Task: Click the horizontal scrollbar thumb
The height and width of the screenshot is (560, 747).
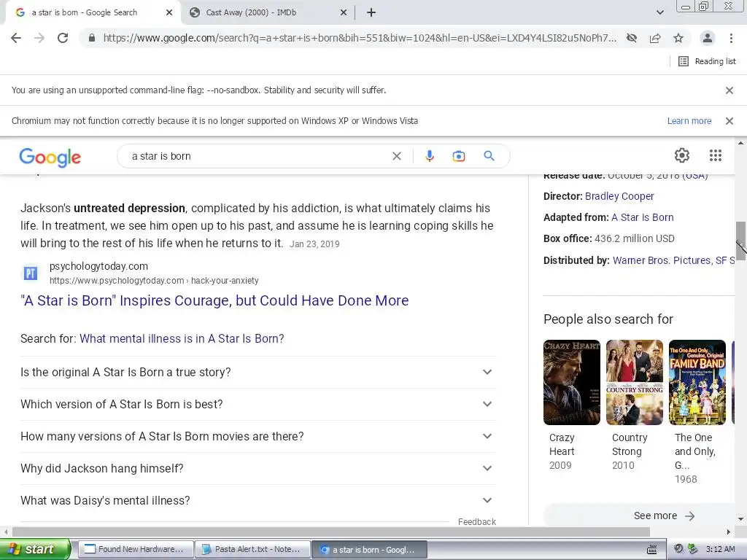Action: click(x=331, y=532)
